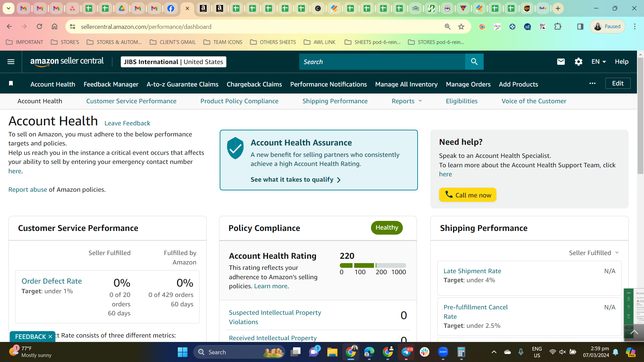Switch to the Shipping Performance tab

(x=335, y=101)
